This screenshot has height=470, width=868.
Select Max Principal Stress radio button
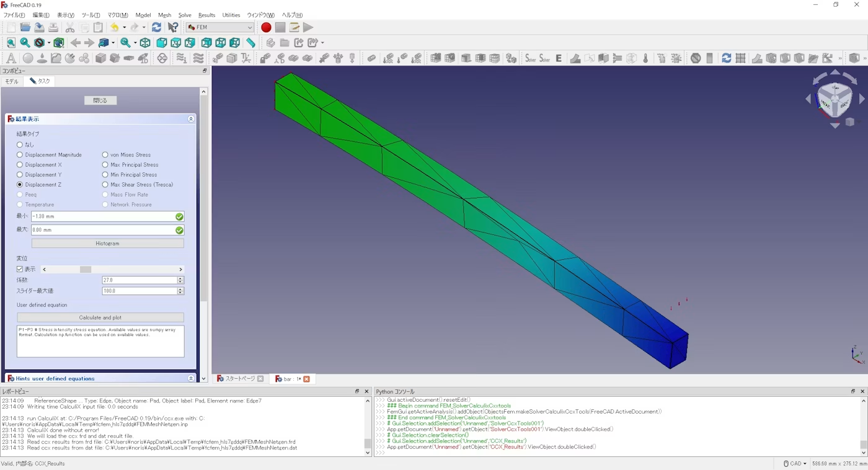coord(105,165)
